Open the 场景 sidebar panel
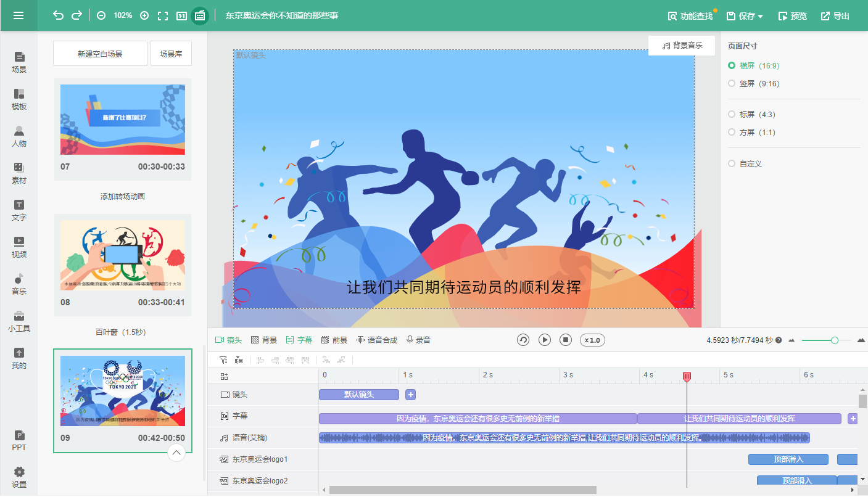This screenshot has width=868, height=497. (x=19, y=62)
